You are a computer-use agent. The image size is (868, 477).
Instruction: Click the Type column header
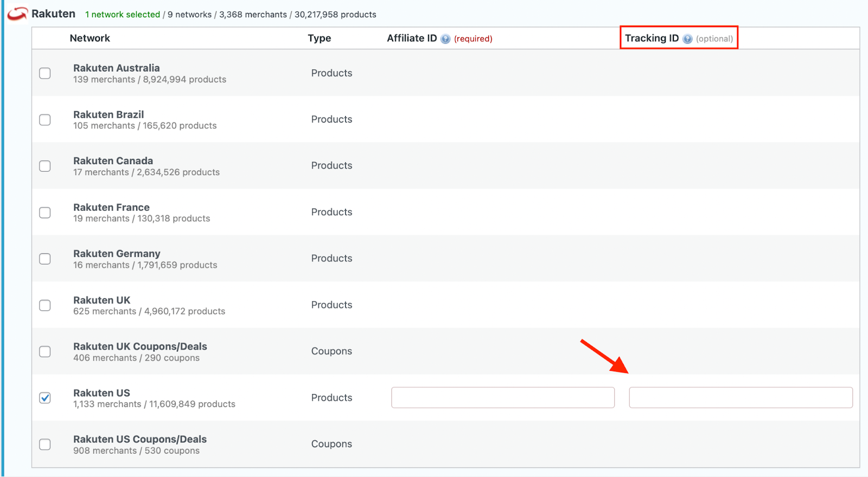coord(319,38)
